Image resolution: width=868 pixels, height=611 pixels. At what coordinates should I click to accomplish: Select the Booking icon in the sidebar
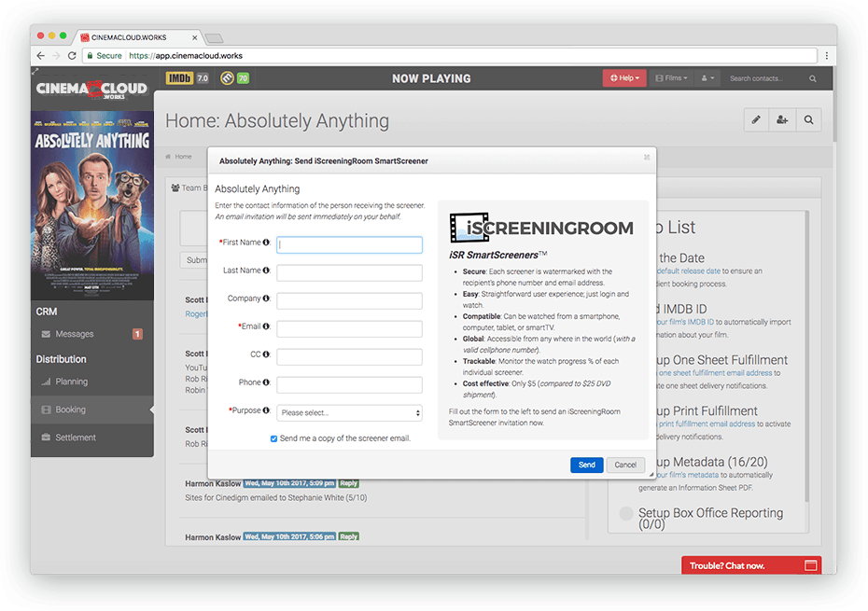coord(48,410)
